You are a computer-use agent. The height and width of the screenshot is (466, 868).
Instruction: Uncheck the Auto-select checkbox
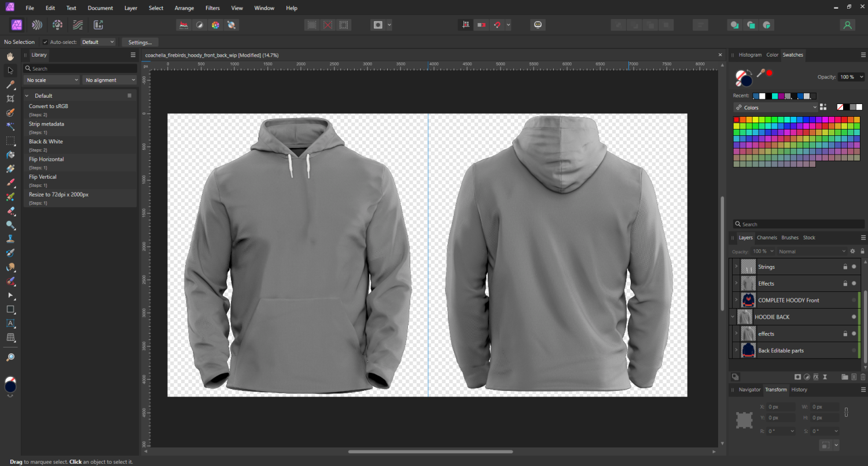tap(45, 42)
